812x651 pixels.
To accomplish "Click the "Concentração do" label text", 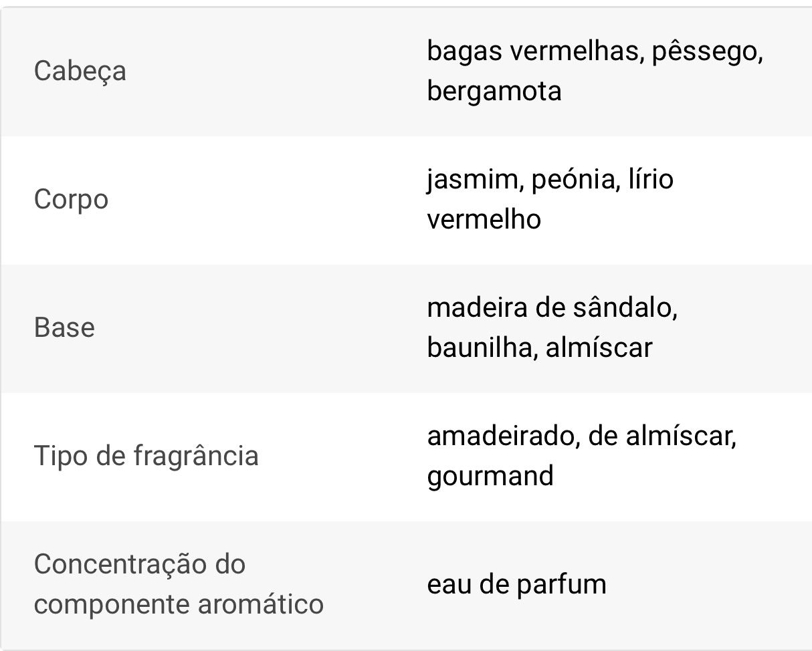I will (140, 564).
